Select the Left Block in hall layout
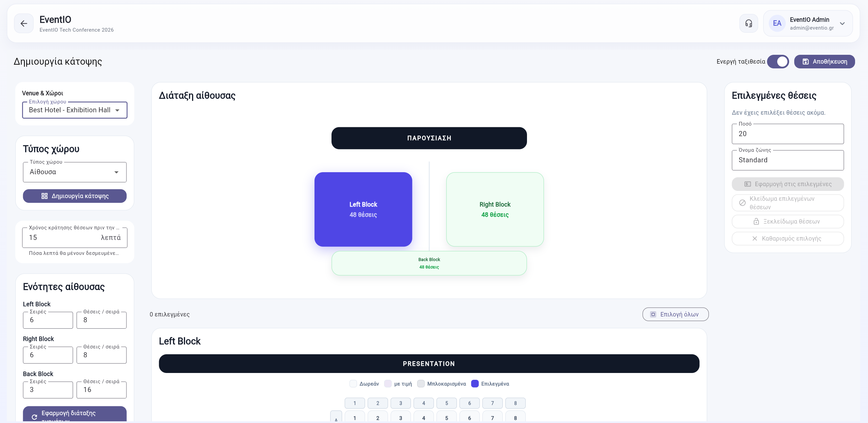Viewport: 868px width, 423px height. point(363,209)
